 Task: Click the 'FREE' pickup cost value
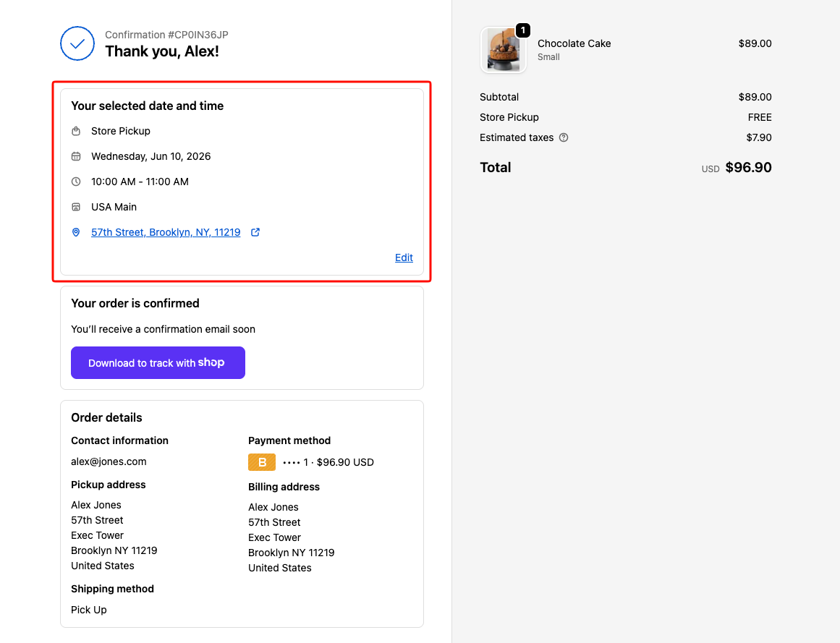pyautogui.click(x=760, y=117)
